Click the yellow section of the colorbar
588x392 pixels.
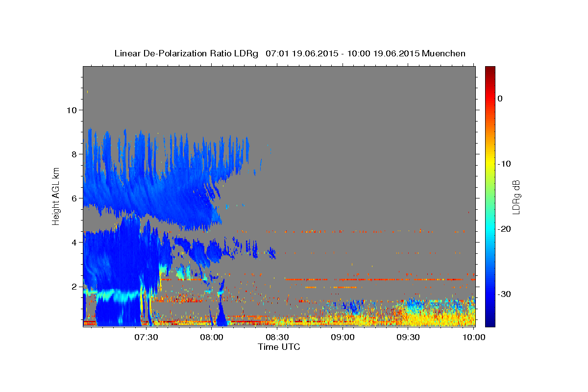490,164
